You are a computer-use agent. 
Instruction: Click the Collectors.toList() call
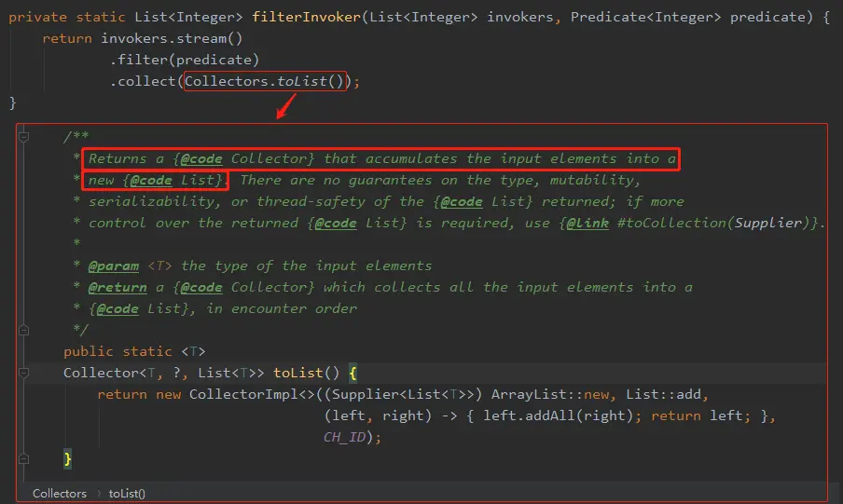pyautogui.click(x=264, y=81)
